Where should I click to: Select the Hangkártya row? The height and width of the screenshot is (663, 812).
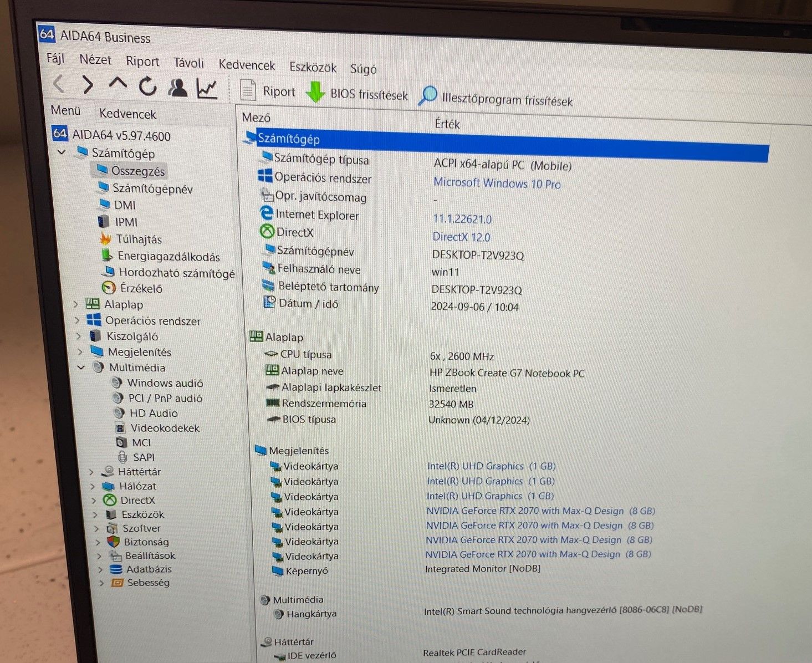point(488,611)
